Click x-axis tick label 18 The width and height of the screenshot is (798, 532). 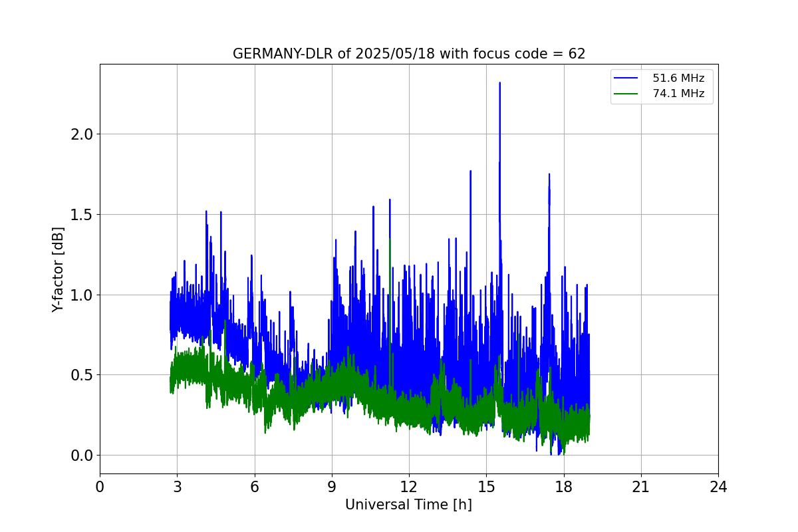click(x=564, y=487)
